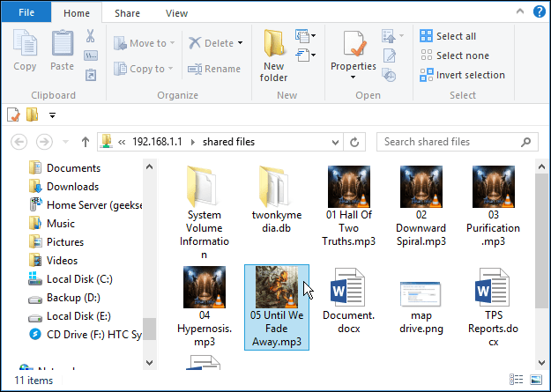This screenshot has width=551, height=392.
Task: Select Downloads in navigation pane
Action: pyautogui.click(x=63, y=187)
